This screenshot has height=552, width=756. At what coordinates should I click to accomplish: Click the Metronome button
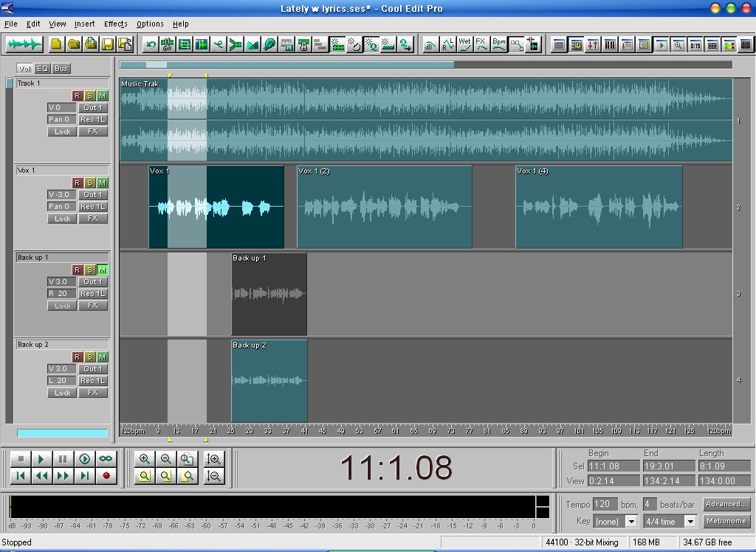726,521
